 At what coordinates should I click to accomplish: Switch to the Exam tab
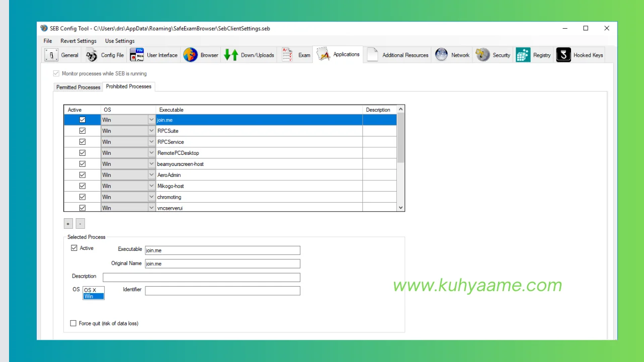point(296,55)
